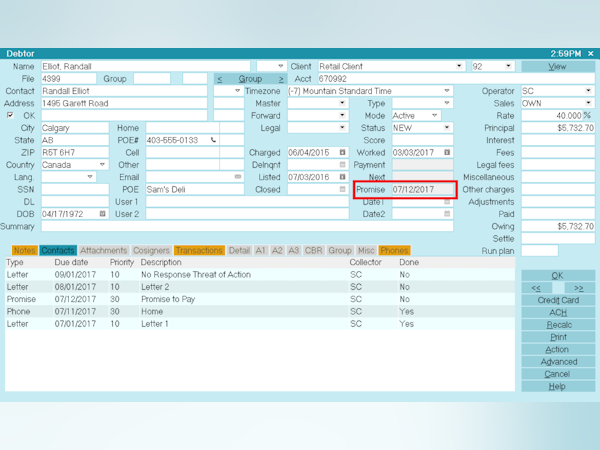Screen dimensions: 600x450
Task: Click the Print button
Action: tap(558, 337)
